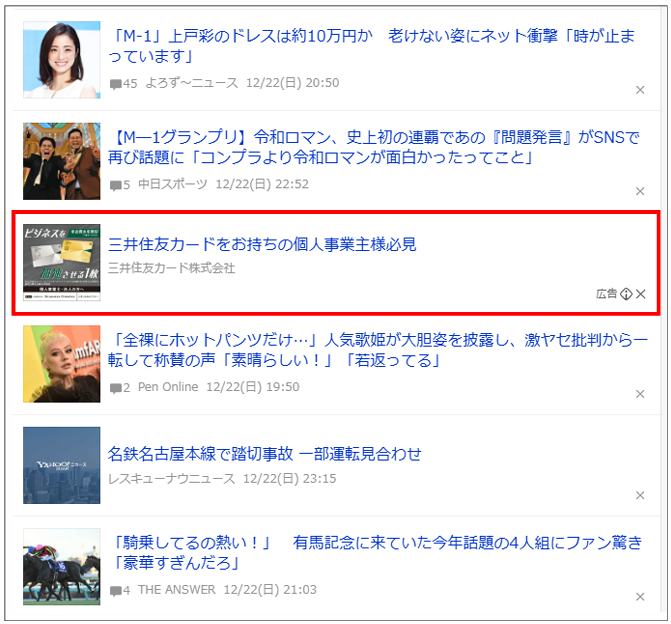Click source text Pen Online
Viewport: 671px width, 624px height.
(168, 387)
